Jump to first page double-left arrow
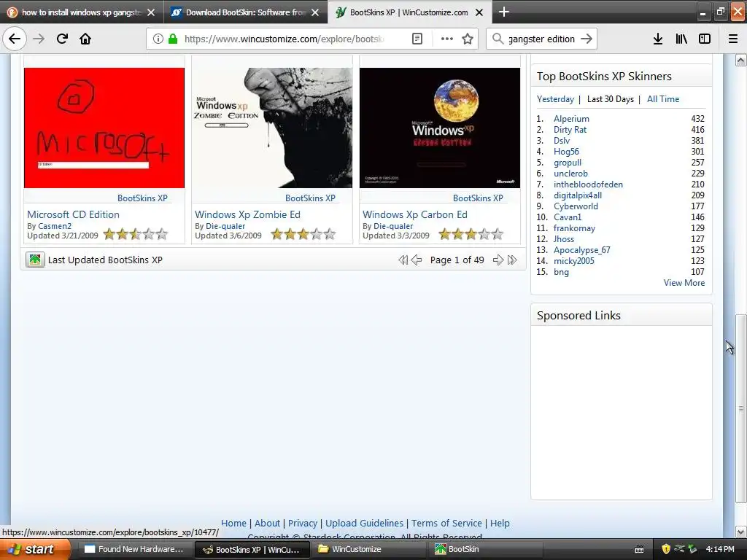Image resolution: width=747 pixels, height=560 pixels. 403,260
